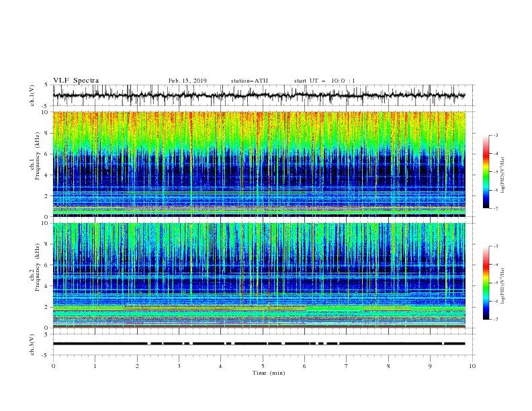This screenshot has width=532, height=411.
Task: Click the "-7" tick of ch.2 color bar
Action: [x=495, y=320]
